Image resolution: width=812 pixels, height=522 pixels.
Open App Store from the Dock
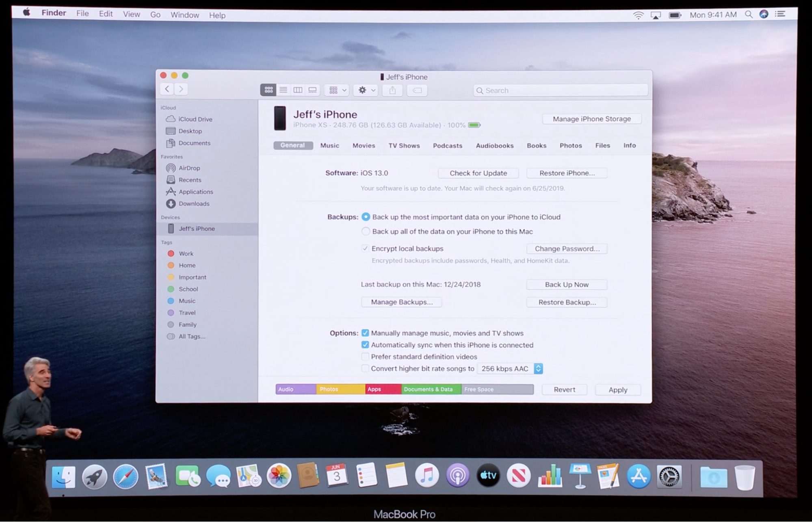pyautogui.click(x=639, y=476)
